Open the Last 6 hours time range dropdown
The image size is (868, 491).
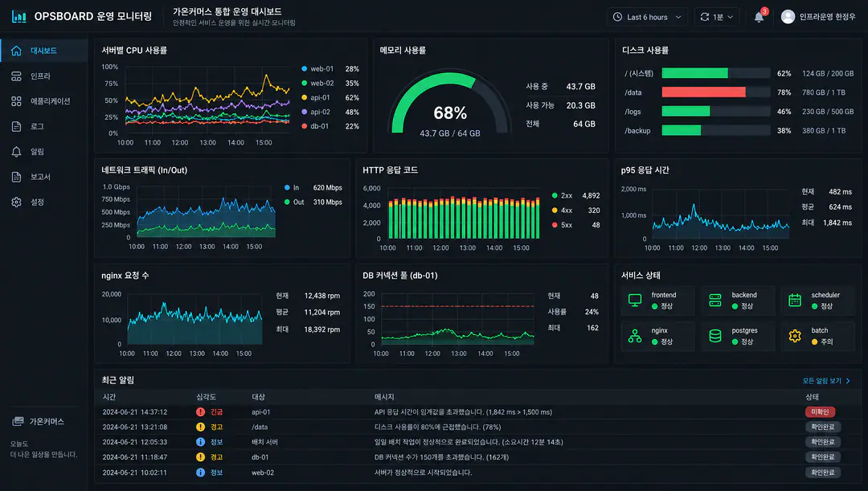pos(646,17)
